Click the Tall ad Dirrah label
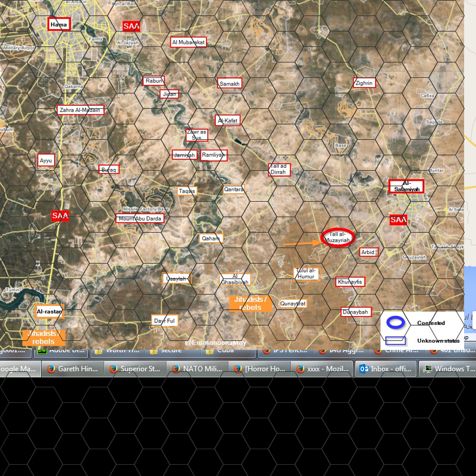 click(x=279, y=170)
